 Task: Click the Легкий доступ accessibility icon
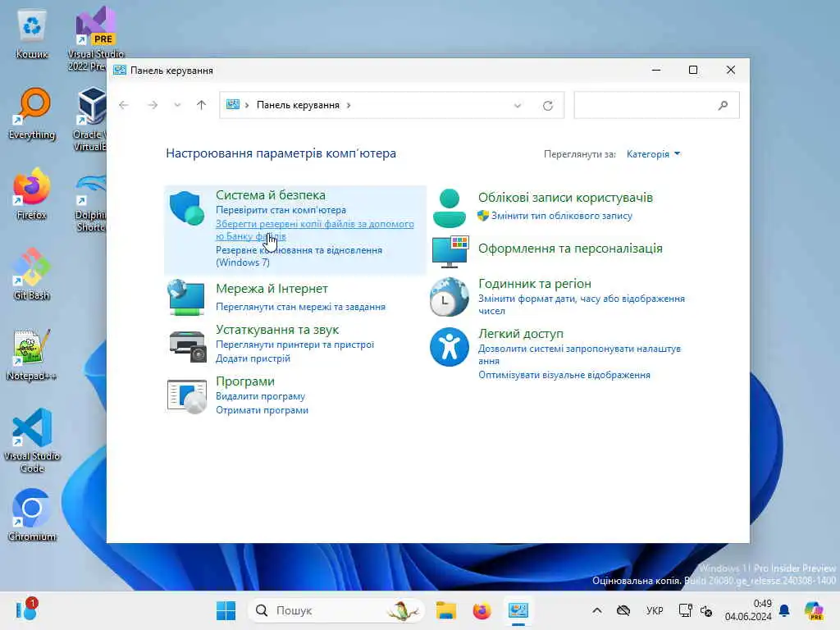point(449,347)
